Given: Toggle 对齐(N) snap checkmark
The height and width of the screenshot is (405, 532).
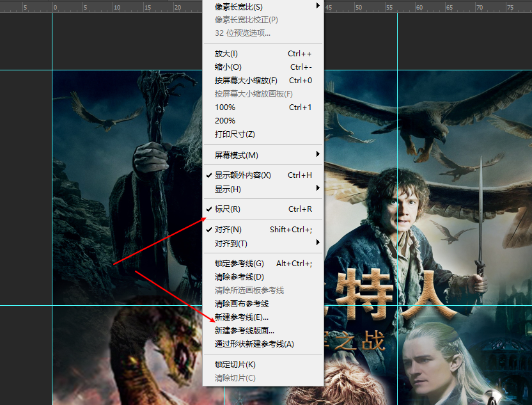Looking at the screenshot, I should (x=263, y=230).
